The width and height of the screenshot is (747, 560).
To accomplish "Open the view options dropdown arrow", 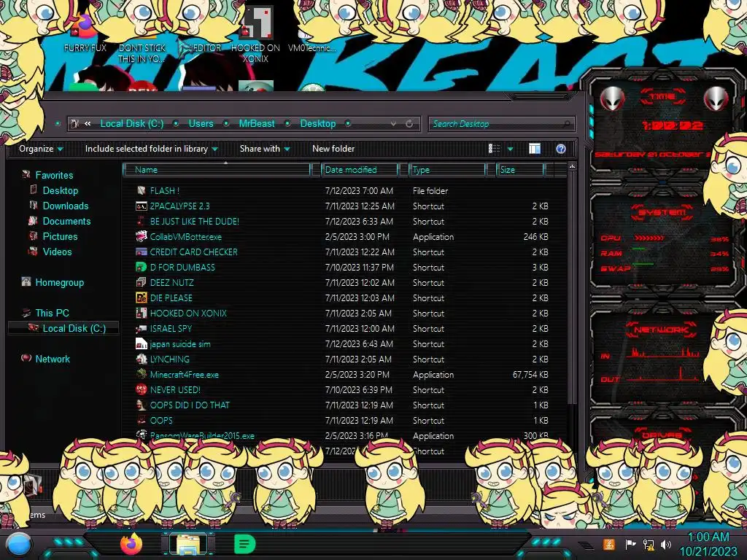I will coord(510,149).
